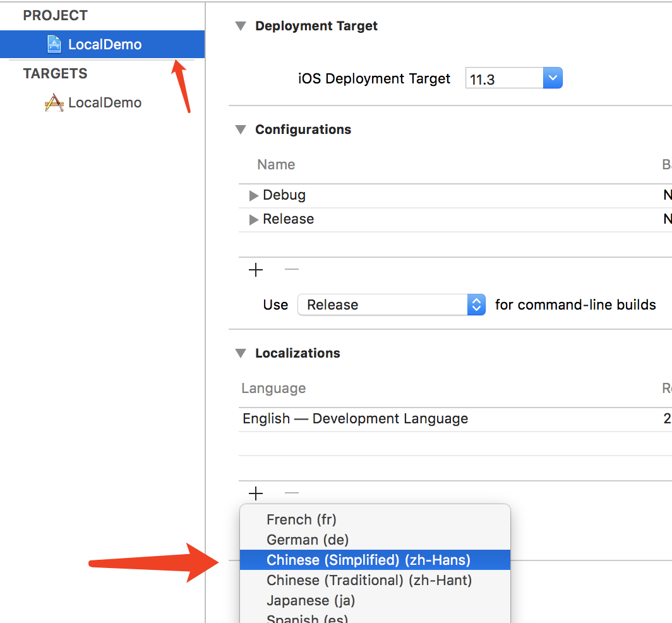This screenshot has width=672, height=623.
Task: Click the LocalDemo project blueprint icon
Action: pos(54,44)
